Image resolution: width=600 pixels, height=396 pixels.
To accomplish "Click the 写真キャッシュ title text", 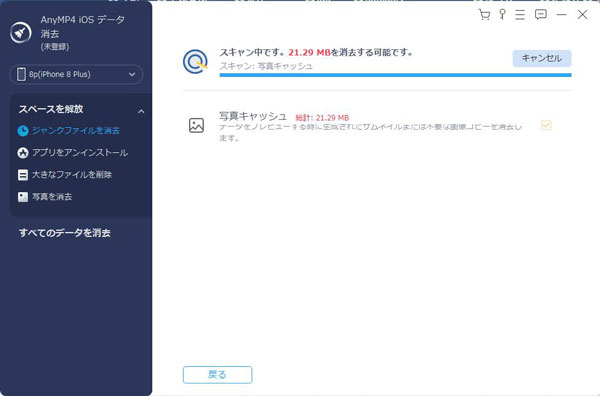I will tap(253, 116).
